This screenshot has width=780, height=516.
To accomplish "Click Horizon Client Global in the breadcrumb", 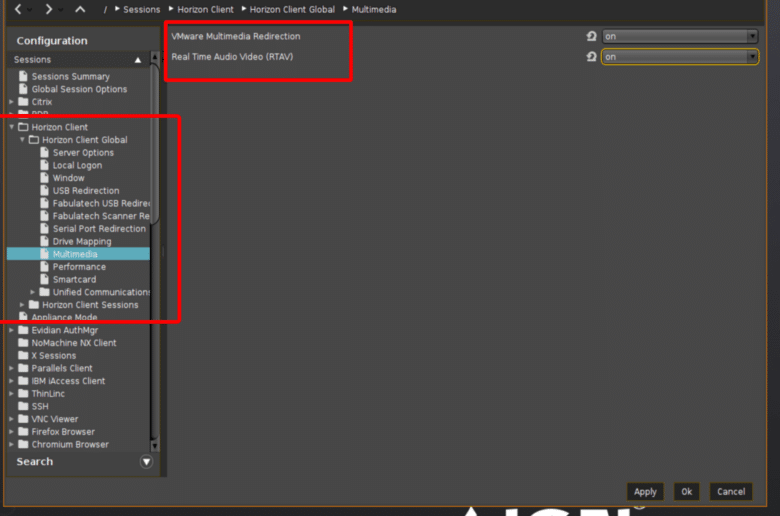I will point(292,9).
